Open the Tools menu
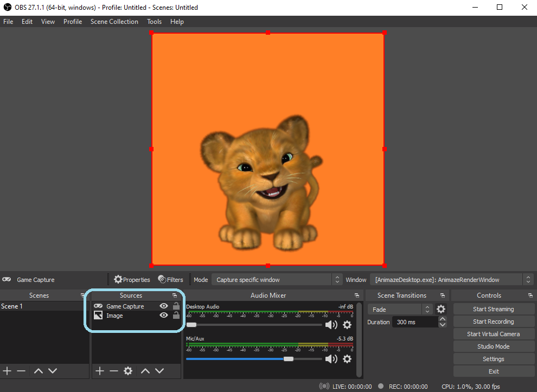This screenshot has height=392, width=537. [x=154, y=22]
